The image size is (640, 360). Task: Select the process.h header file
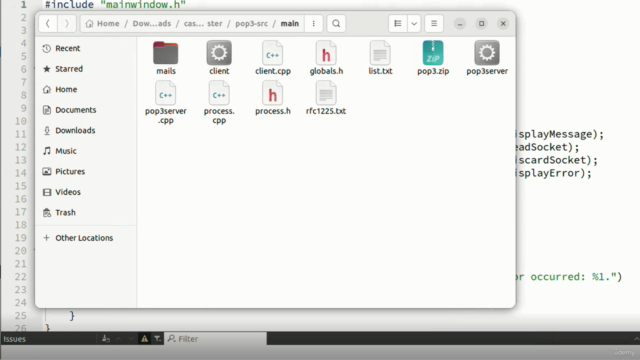(x=273, y=98)
